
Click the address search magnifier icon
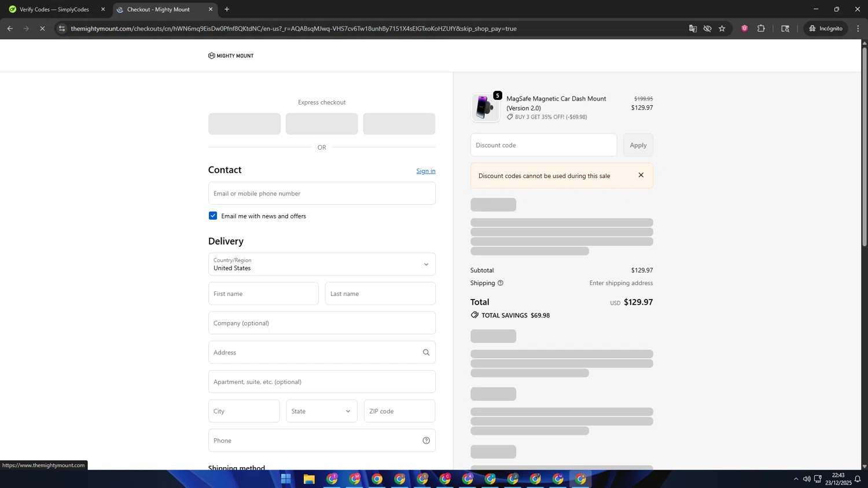pos(426,352)
